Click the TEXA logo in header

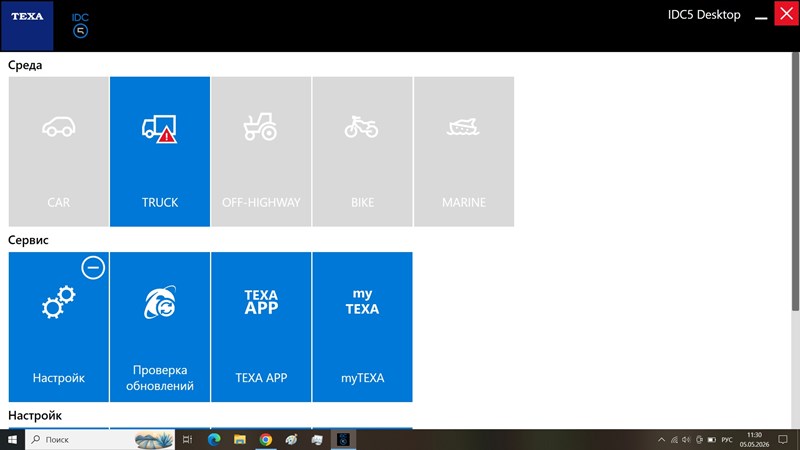pos(27,26)
